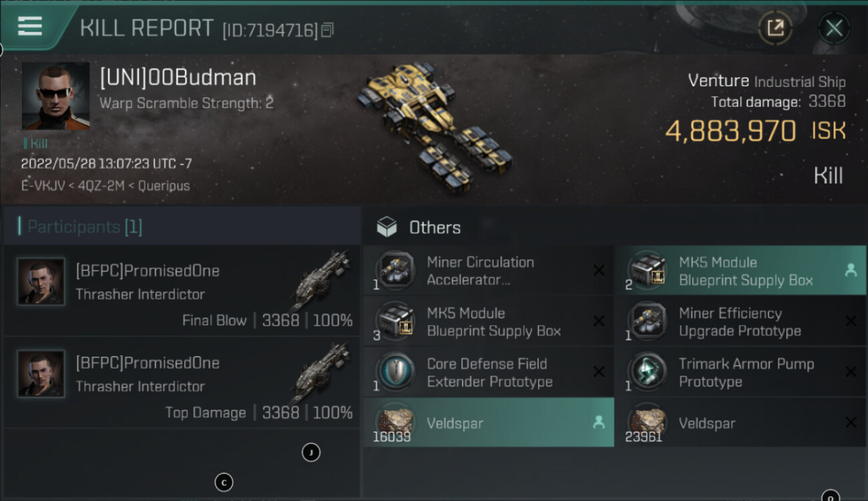The height and width of the screenshot is (501, 868).
Task: Click the Trimark Armor Pump Prototype icon
Action: [647, 372]
